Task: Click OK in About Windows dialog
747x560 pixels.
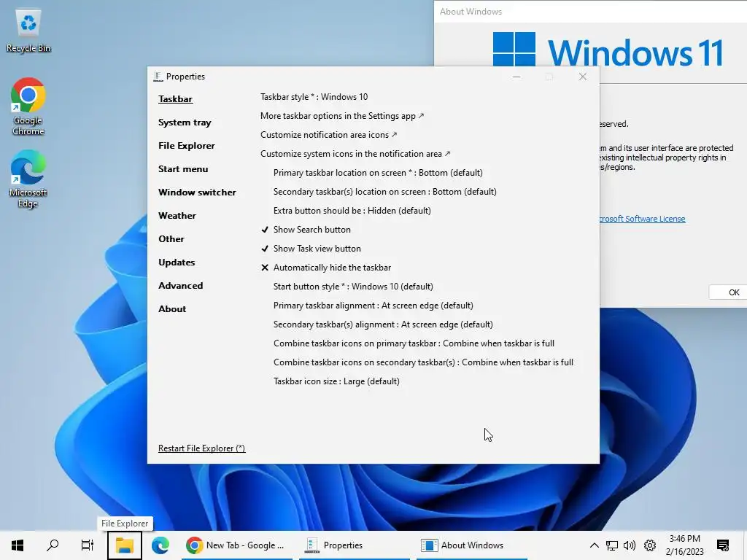Action: [729, 292]
